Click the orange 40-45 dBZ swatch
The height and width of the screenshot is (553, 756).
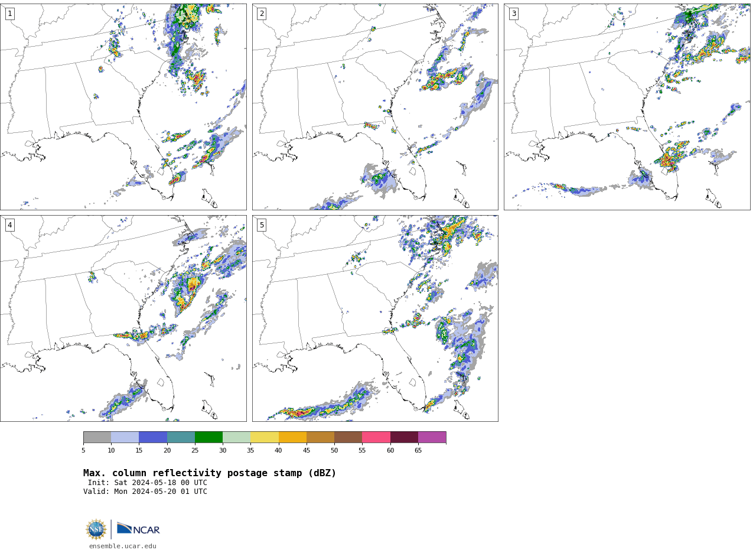[292, 437]
